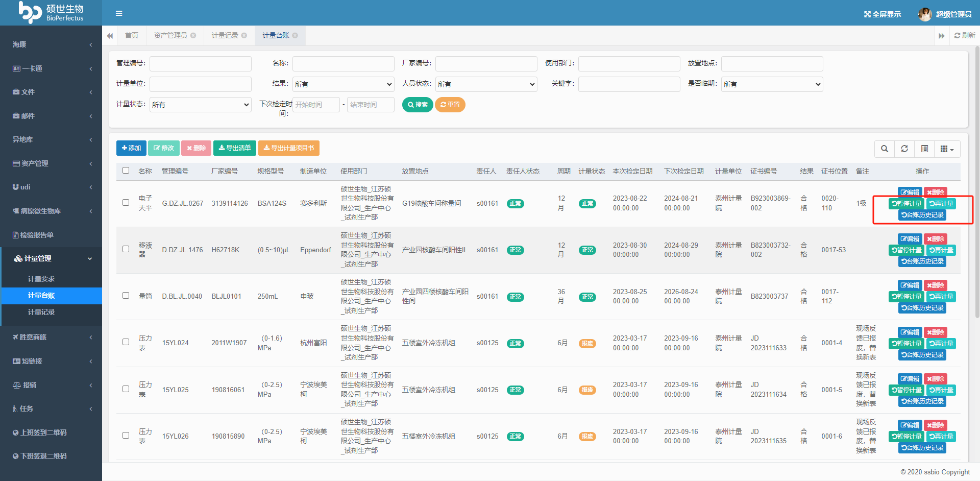The width and height of the screenshot is (980, 481).
Task: Click the 管理编号 input field
Action: pyautogui.click(x=201, y=64)
